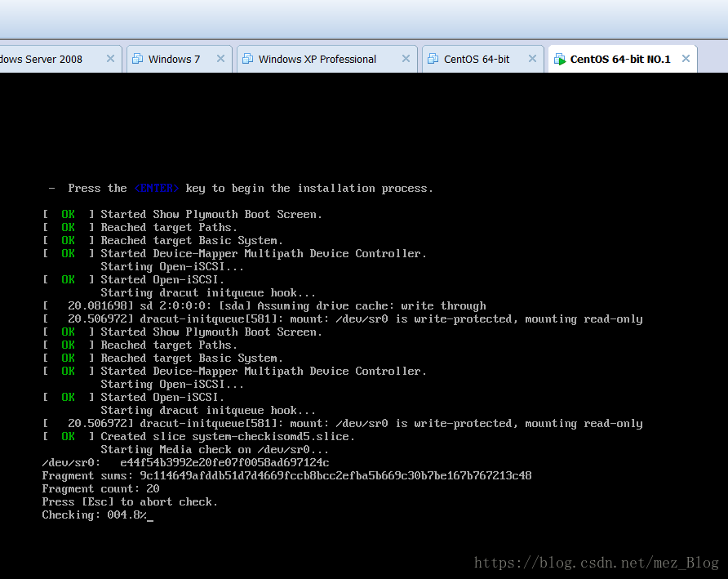
Task: Close the Windows 7 tab
Action: pyautogui.click(x=220, y=59)
